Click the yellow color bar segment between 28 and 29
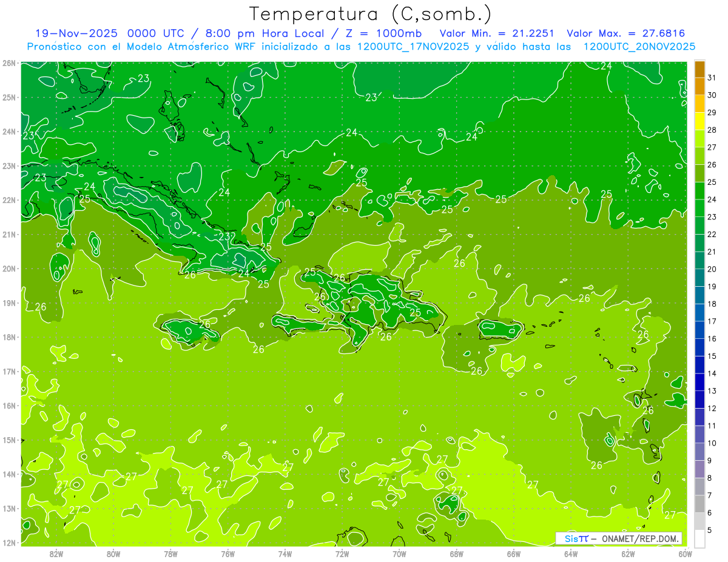Viewport: 728px width, 562px height. click(x=699, y=121)
